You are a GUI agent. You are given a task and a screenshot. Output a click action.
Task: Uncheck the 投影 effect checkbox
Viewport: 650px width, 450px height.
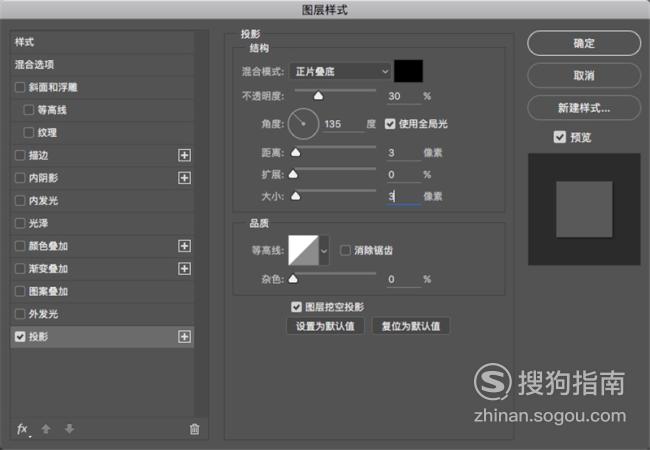coord(19,336)
